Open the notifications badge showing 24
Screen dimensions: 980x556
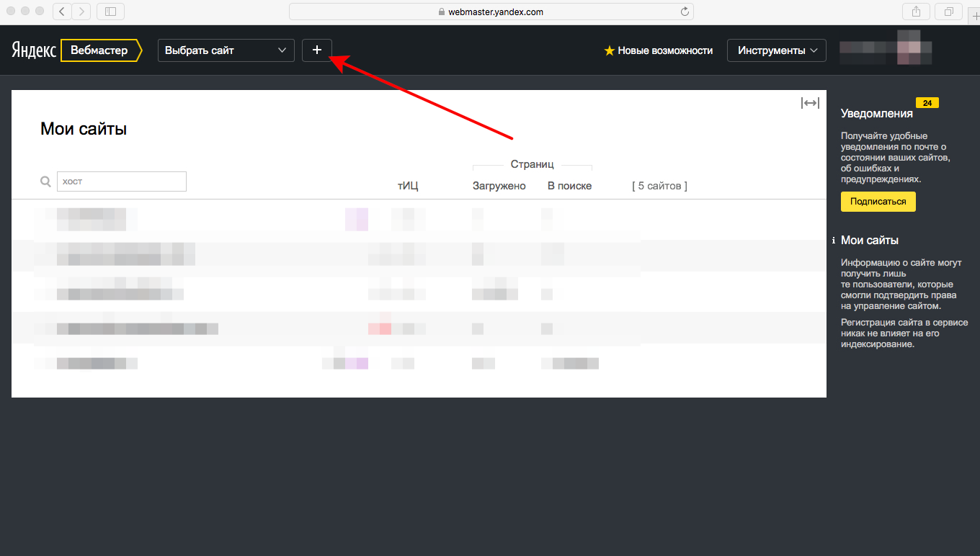pos(927,103)
